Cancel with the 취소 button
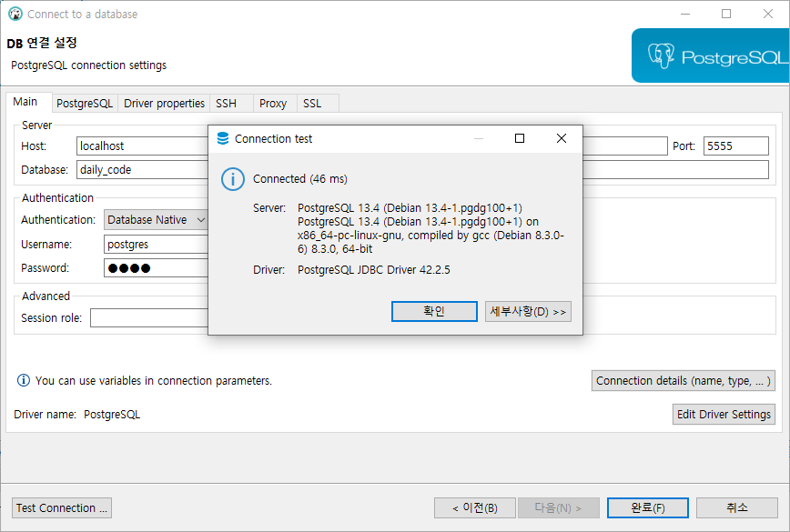The image size is (790, 532). [737, 507]
